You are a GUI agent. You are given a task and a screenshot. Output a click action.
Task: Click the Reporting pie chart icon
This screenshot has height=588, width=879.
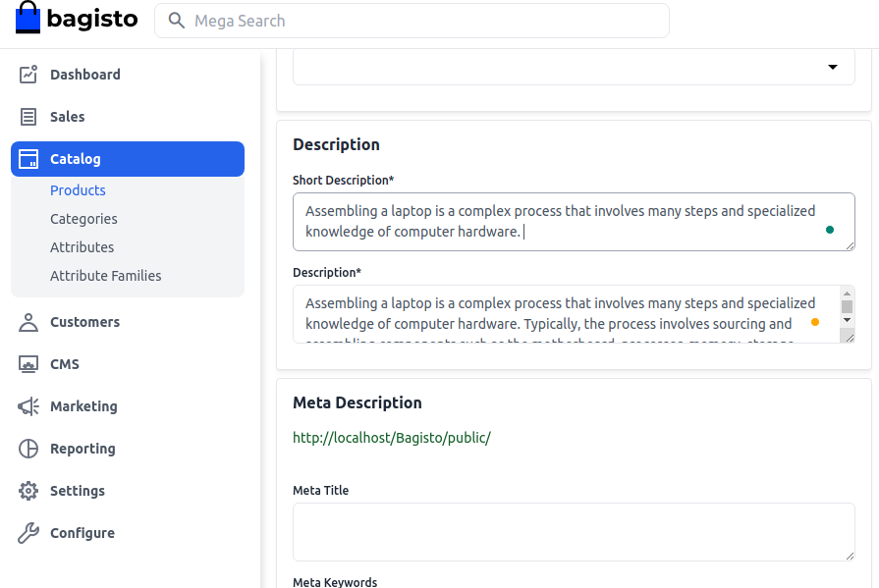28,449
